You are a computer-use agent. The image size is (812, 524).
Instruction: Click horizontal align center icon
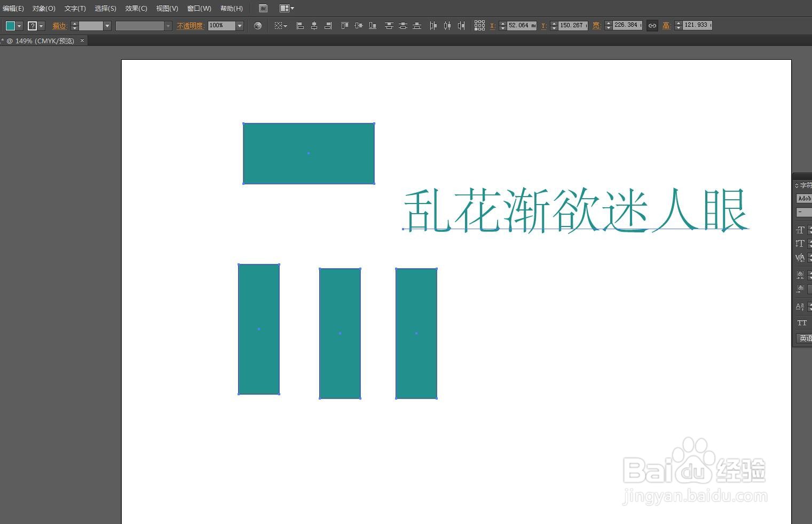pos(314,25)
